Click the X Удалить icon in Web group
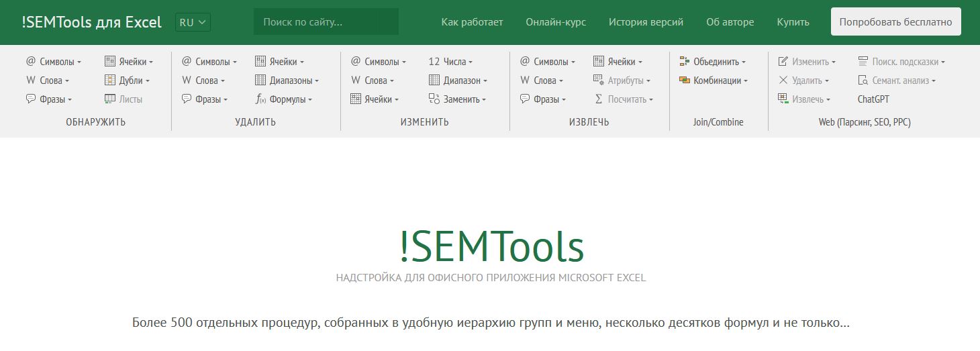This screenshot has width=980, height=351. pos(783,81)
